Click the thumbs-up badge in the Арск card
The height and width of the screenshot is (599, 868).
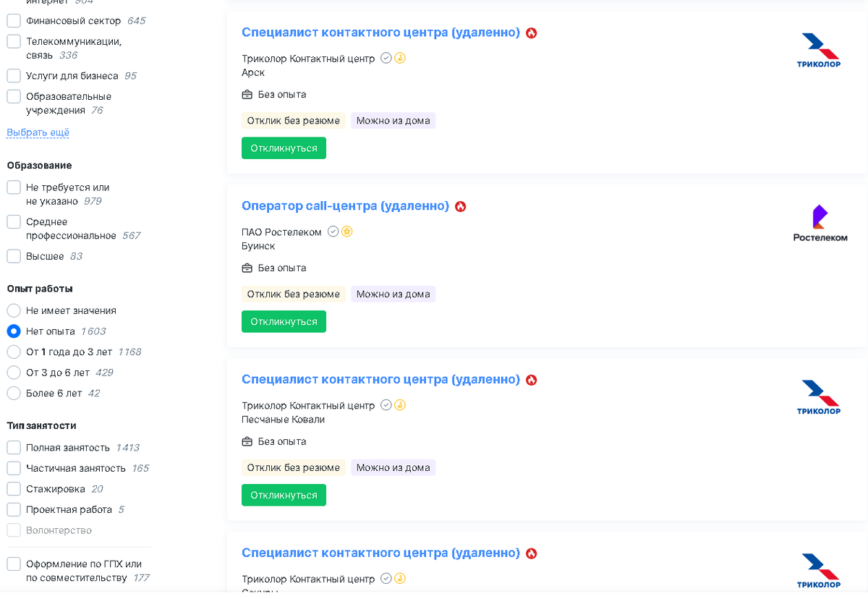tap(400, 59)
